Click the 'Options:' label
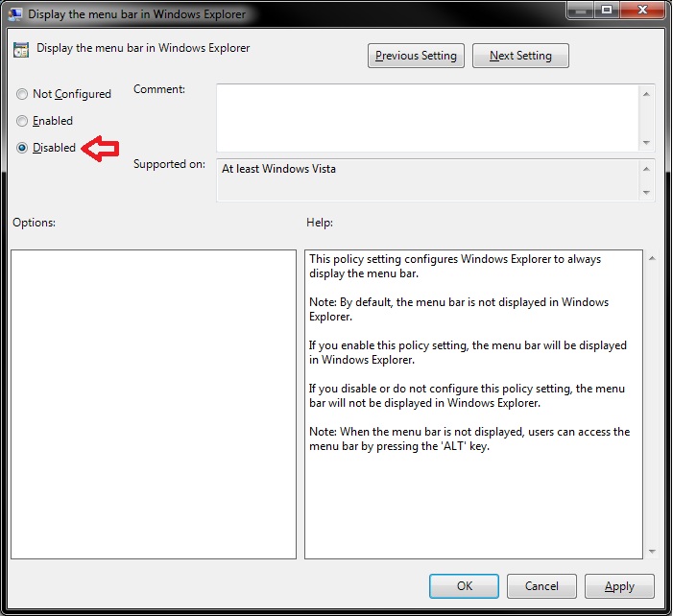The width and height of the screenshot is (673, 616). pos(34,223)
